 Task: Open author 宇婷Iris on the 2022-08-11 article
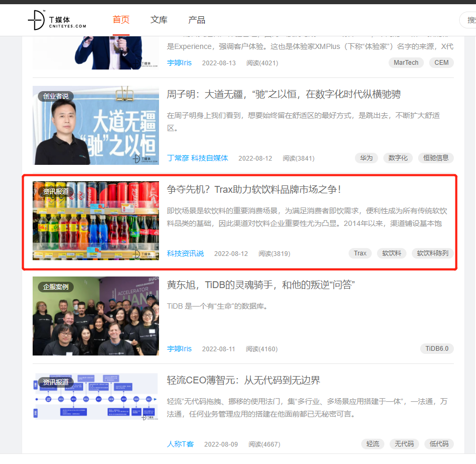179,349
